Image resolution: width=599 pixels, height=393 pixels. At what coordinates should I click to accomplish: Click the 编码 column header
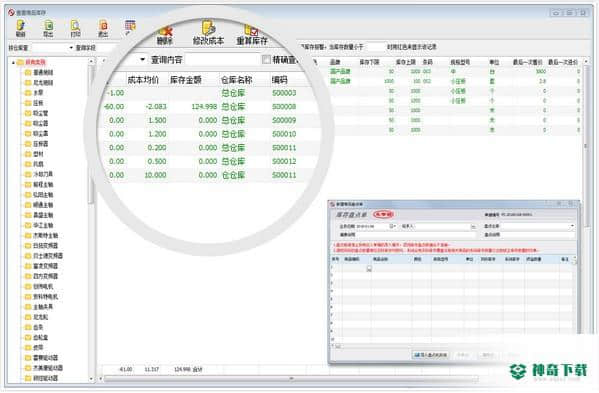(x=279, y=80)
